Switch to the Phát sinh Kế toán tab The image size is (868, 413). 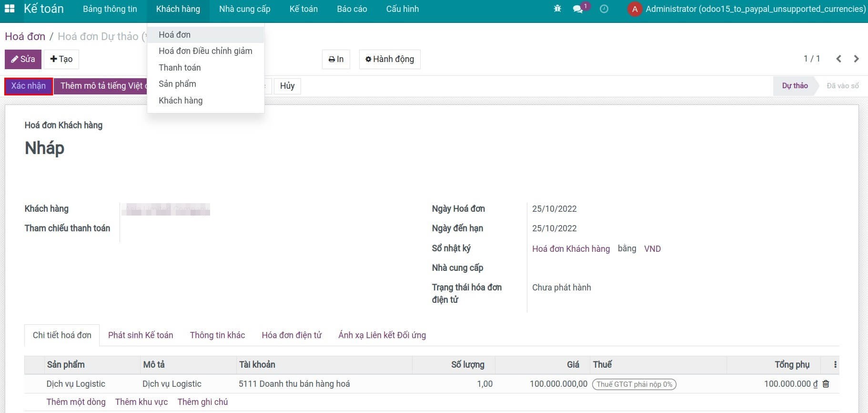(141, 335)
